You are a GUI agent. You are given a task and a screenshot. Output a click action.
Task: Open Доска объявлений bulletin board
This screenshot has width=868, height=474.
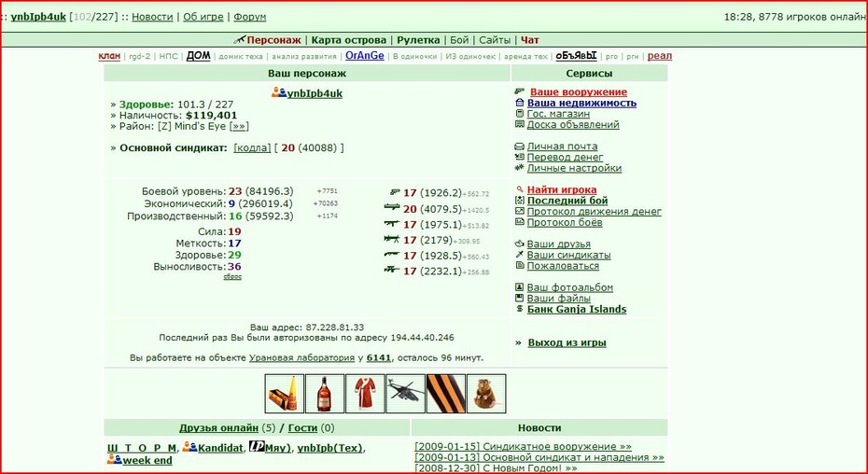point(573,125)
